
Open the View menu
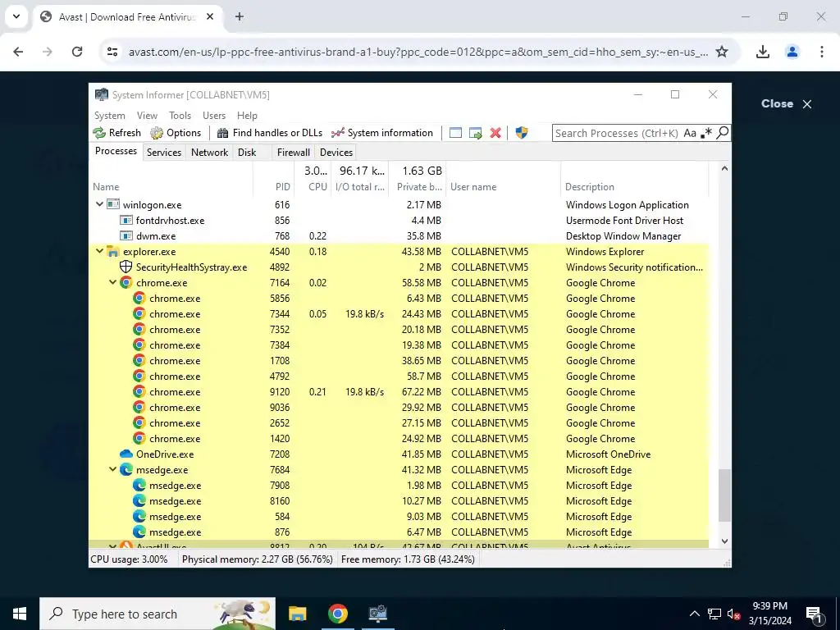[147, 116]
